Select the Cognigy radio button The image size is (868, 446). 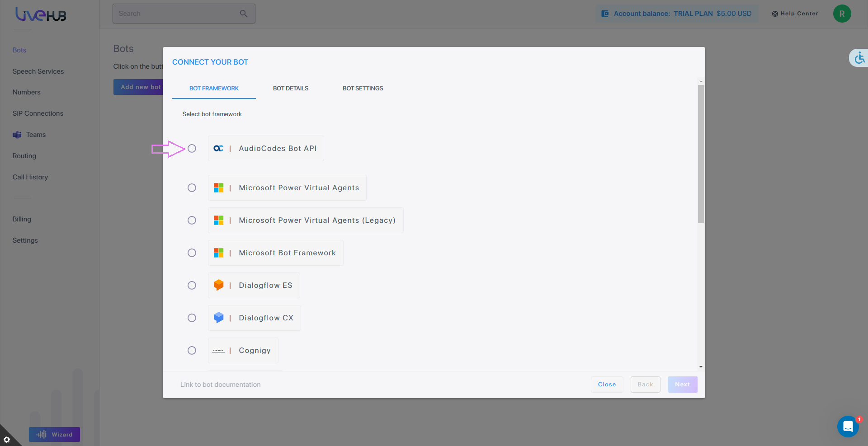click(192, 350)
